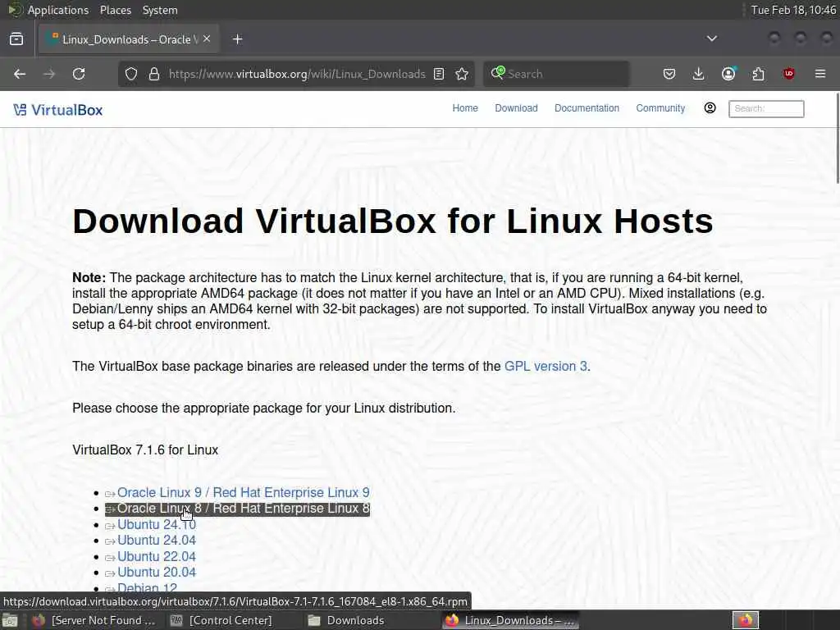Image resolution: width=840 pixels, height=630 pixels.
Task: Bookmark this page with the star icon
Action: 462,74
